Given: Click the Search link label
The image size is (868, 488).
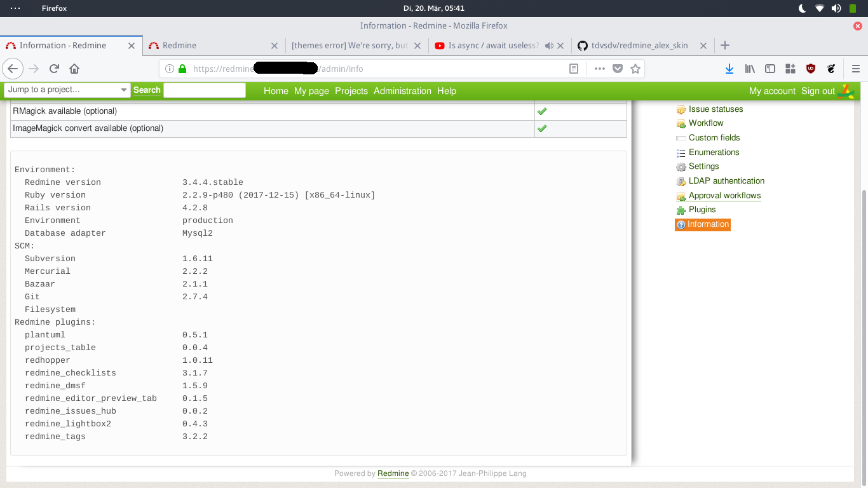Looking at the screenshot, I should tap(147, 90).
